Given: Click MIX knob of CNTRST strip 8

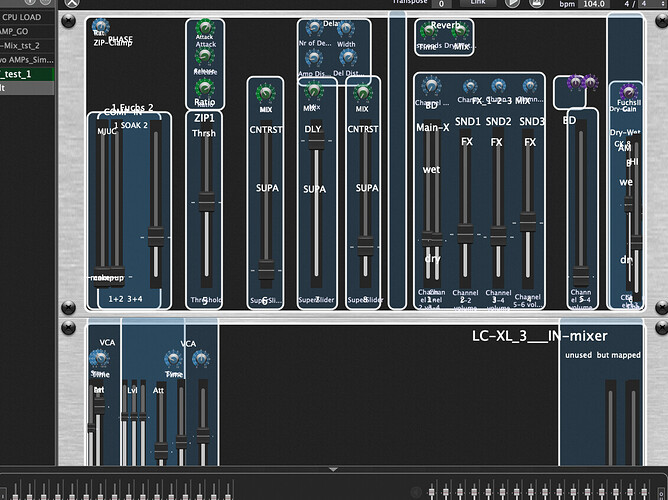Looking at the screenshot, I should (x=363, y=93).
